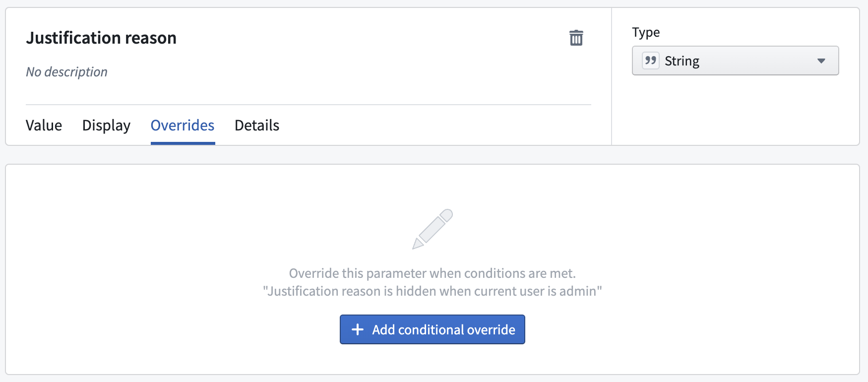Click the Justification reason title
This screenshot has width=868, height=382.
pos(101,38)
